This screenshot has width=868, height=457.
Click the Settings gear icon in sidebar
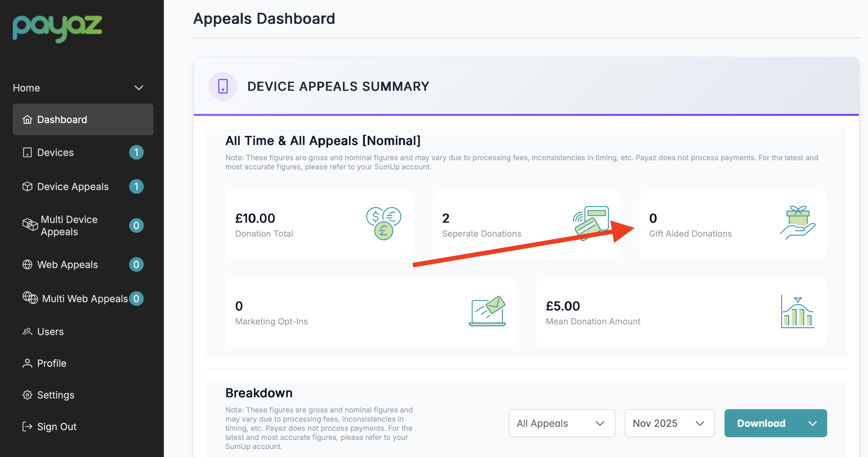[x=27, y=395]
